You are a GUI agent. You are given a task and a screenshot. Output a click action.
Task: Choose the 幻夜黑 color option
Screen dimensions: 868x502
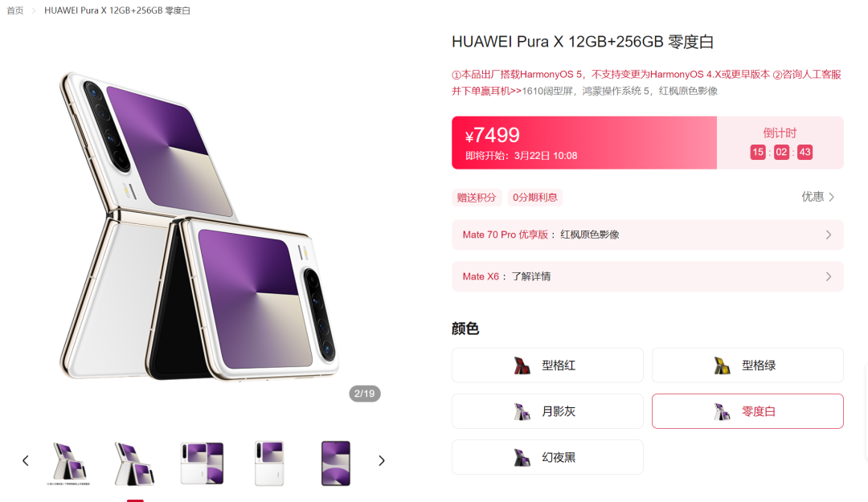[x=547, y=457]
